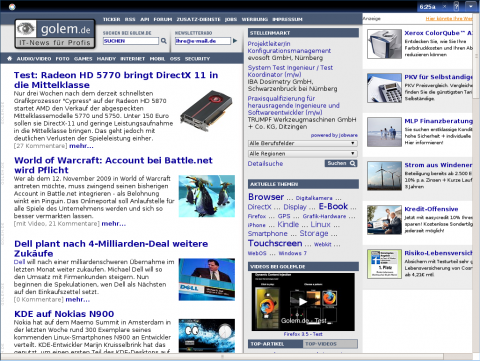Expand the Alle Berufsfelder dropdown
This screenshot has width=480, height=361.
[303, 143]
